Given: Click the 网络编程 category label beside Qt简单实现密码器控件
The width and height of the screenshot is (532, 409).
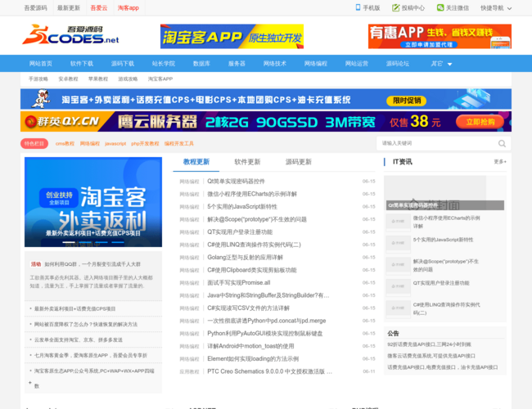Looking at the screenshot, I should tap(189, 182).
